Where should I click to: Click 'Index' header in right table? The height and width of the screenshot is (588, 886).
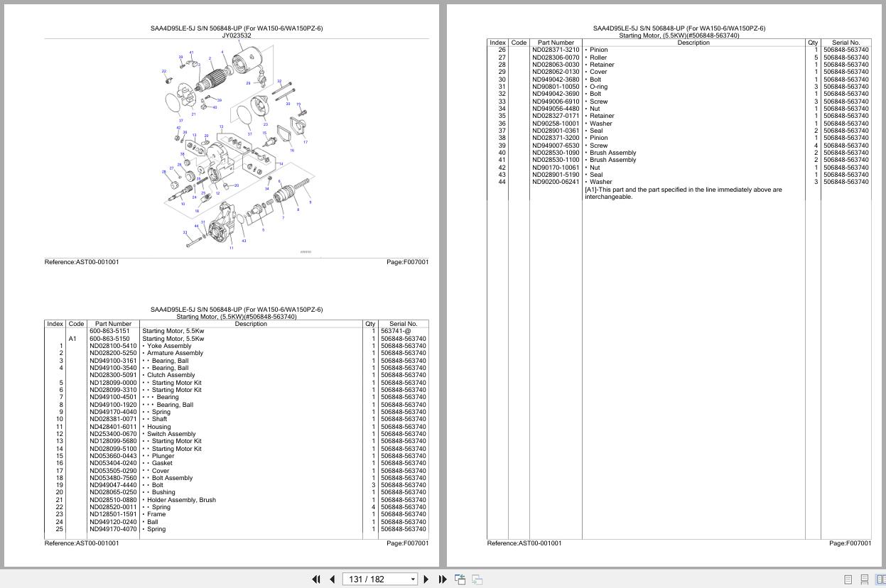click(x=497, y=43)
